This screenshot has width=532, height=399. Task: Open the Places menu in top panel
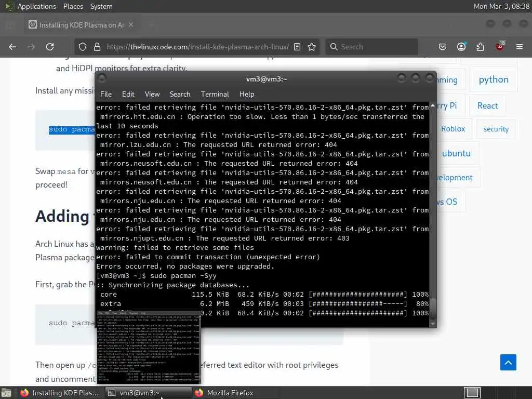click(73, 6)
